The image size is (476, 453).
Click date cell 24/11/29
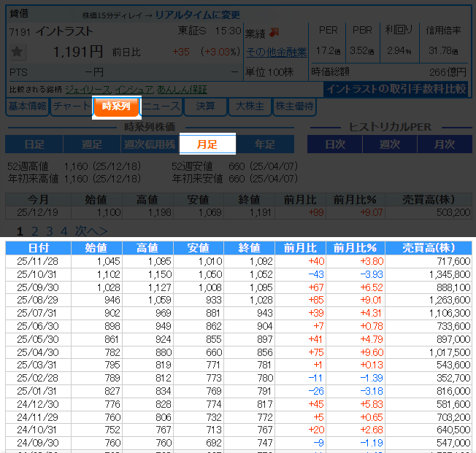coord(38,417)
